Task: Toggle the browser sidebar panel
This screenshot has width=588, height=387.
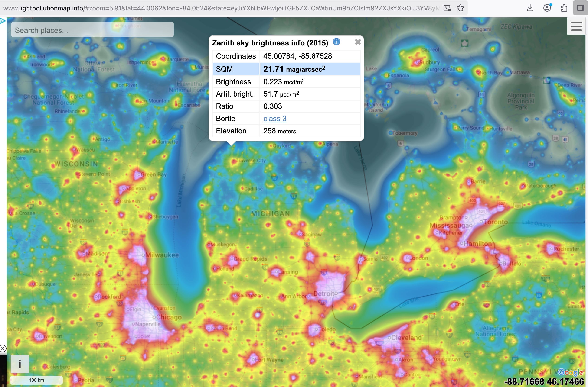Action: point(580,8)
